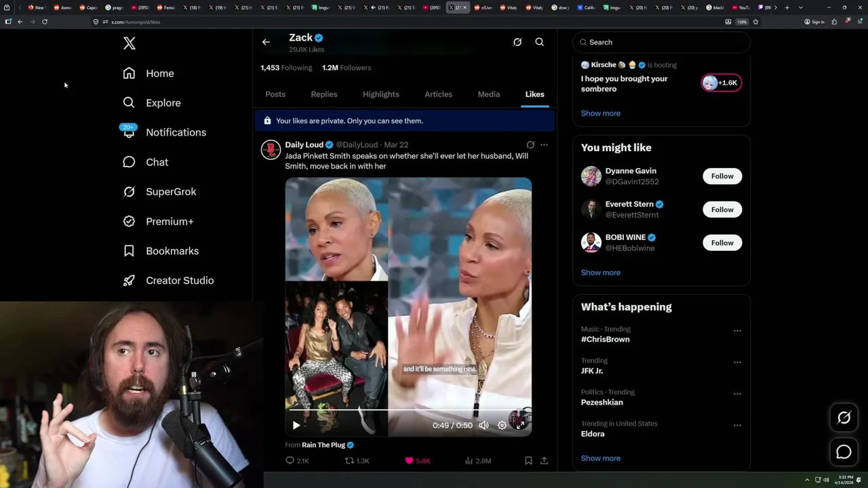
Task: Switch to the Replies tab
Action: (324, 94)
